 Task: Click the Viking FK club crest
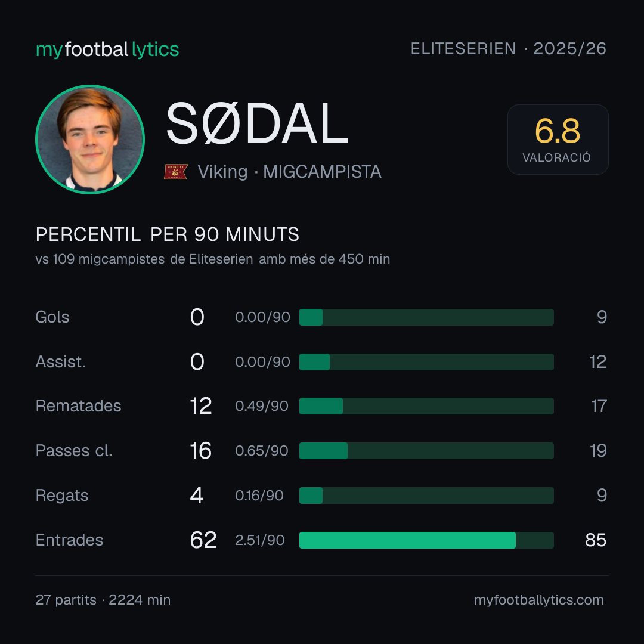point(176,172)
